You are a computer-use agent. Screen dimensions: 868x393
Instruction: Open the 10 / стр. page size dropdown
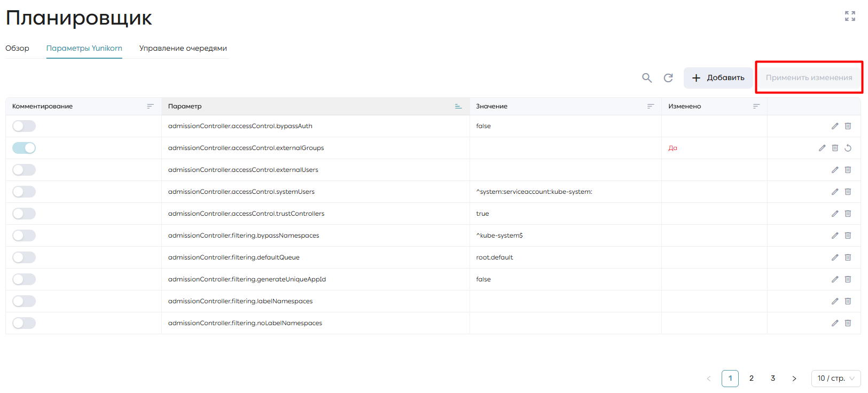836,378
